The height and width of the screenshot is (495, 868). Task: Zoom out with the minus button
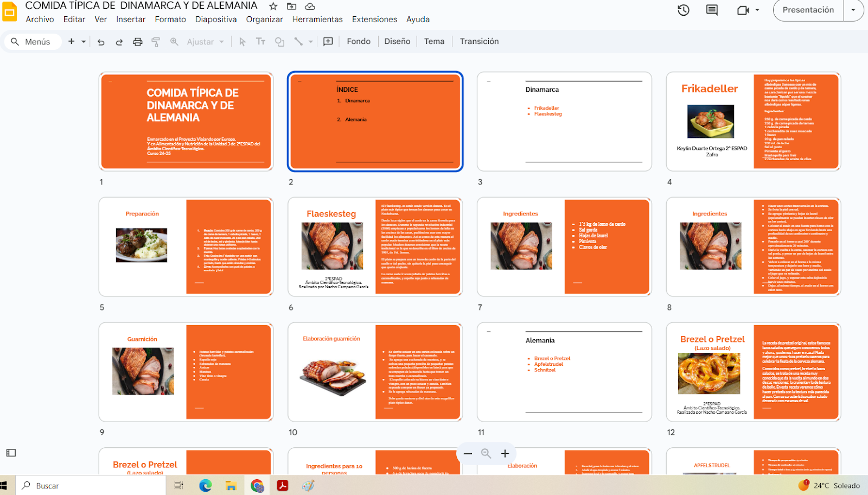[x=468, y=454]
